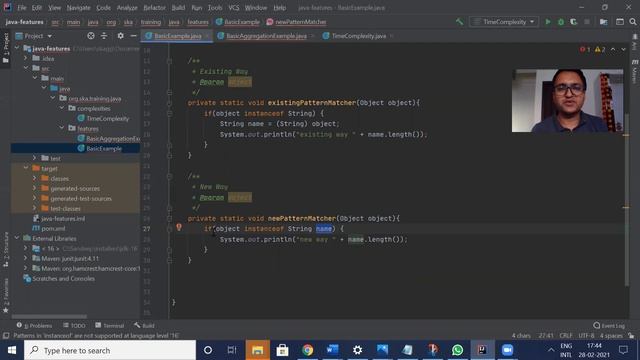Open the Terminal tool window
The height and width of the screenshot is (360, 640).
click(110, 326)
